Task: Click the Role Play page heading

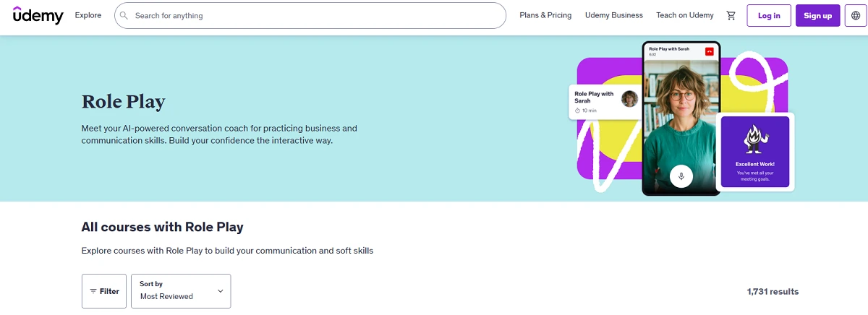Action: (124, 102)
